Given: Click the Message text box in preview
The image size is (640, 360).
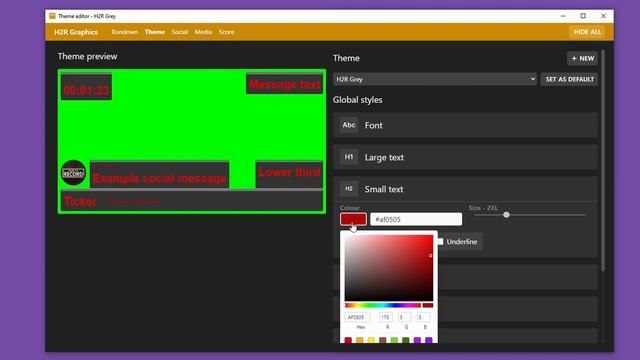Looking at the screenshot, I should (284, 84).
